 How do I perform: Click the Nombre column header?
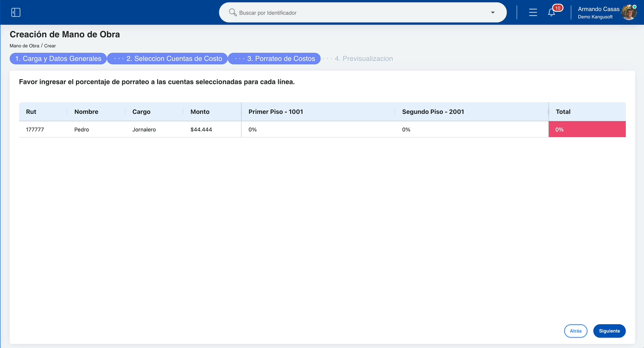96,112
